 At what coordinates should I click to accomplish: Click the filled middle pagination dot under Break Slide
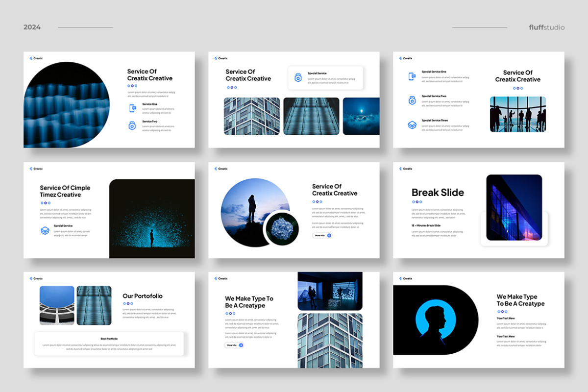(x=417, y=202)
